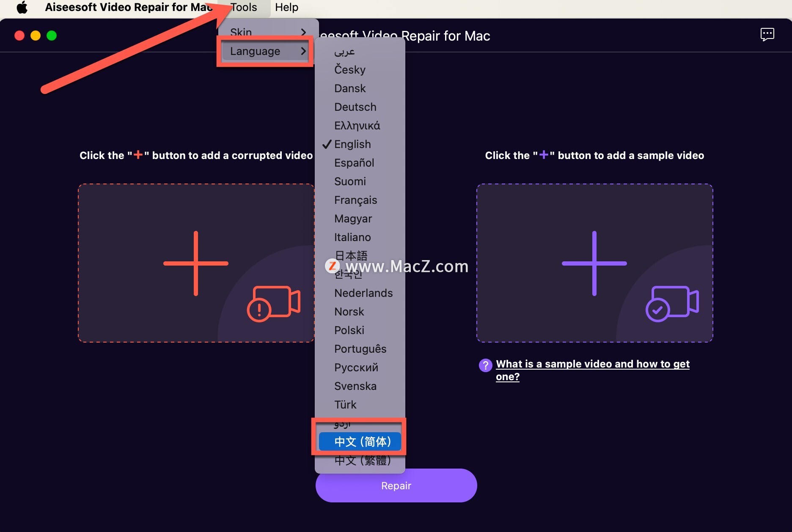Click the red plus to add corrupted video
Image resolution: width=792 pixels, height=532 pixels.
point(196,263)
